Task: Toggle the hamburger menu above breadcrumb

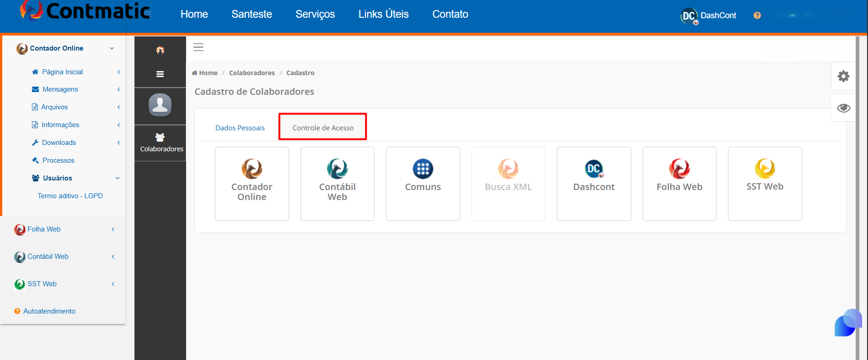Action: tap(198, 47)
